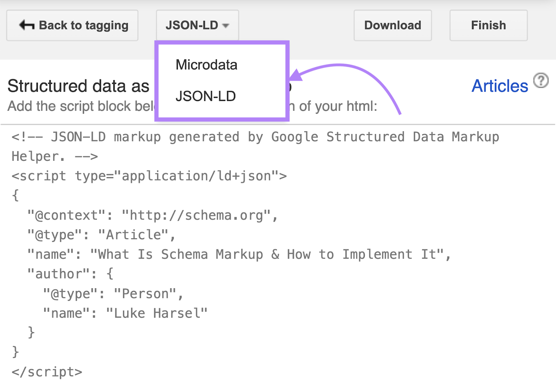Click the Back to tagging button
This screenshot has height=392, width=556.
point(72,25)
